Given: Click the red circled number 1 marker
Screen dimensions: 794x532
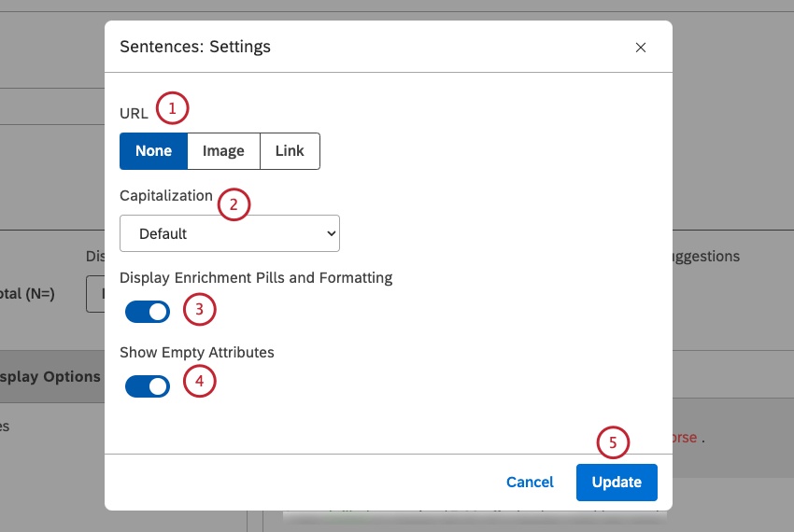Looking at the screenshot, I should [172, 108].
